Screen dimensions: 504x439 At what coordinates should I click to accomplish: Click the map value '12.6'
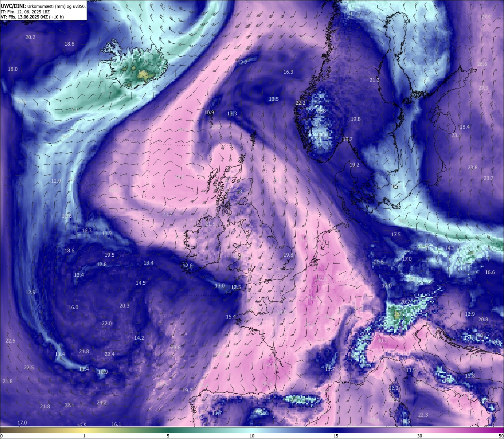pos(187,265)
